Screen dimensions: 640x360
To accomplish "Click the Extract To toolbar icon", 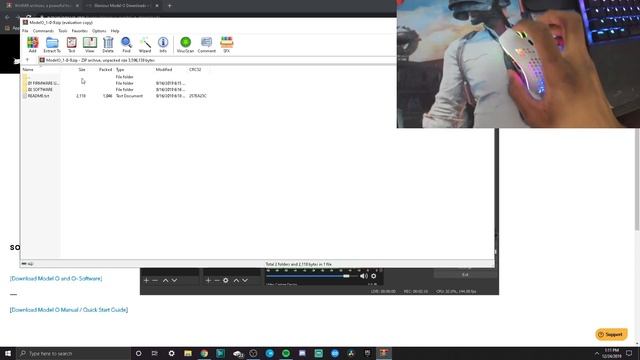I will (52, 44).
